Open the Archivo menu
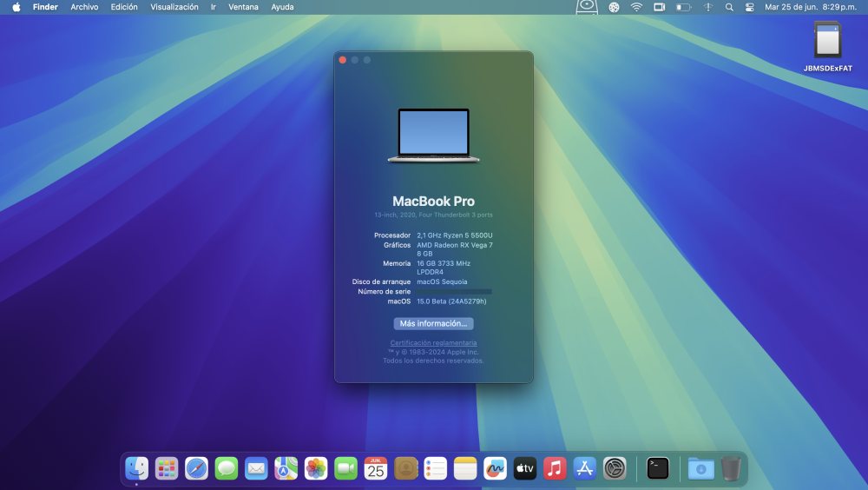This screenshot has height=490, width=868. point(84,7)
